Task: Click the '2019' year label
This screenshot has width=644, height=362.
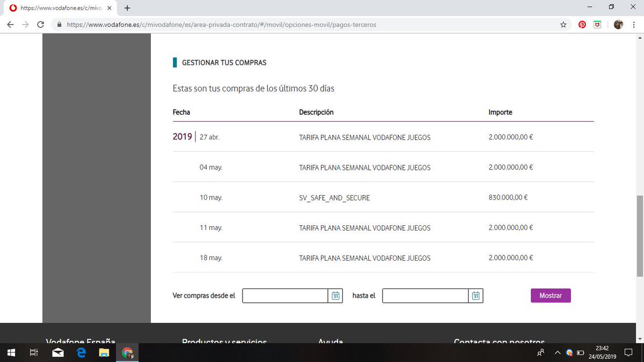Action: [182, 137]
